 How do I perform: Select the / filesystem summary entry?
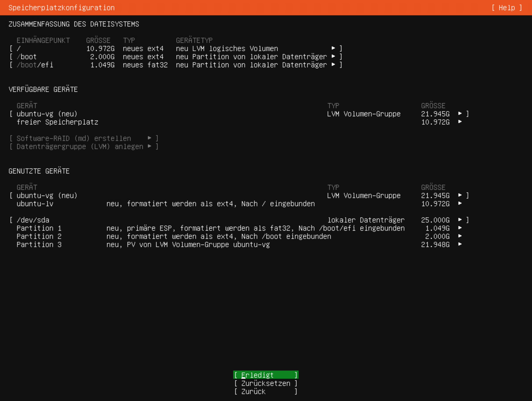(x=19, y=49)
